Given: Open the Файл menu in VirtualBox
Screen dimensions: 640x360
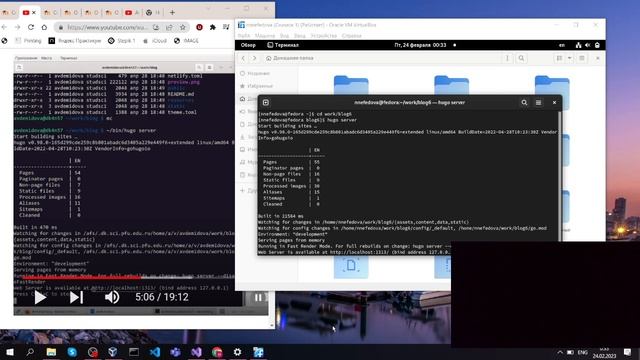Looking at the screenshot, I should [x=244, y=36].
